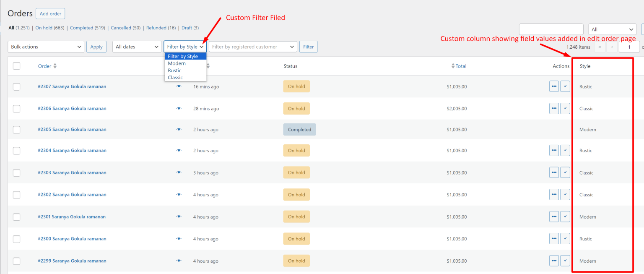The height and width of the screenshot is (274, 644).
Task: Click the ellipsis actions icon for order #2300
Action: 553,238
